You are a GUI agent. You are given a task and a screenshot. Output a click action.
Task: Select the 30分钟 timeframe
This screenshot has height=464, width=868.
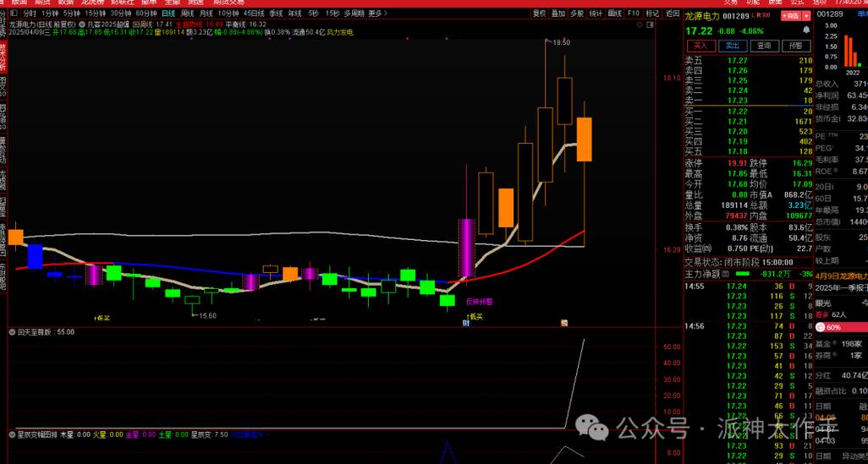pyautogui.click(x=121, y=14)
